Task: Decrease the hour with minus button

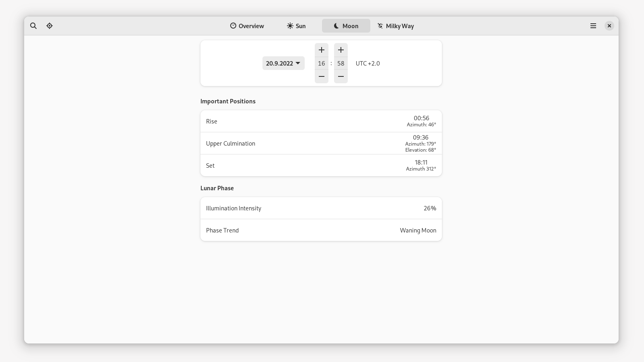Action: click(x=321, y=76)
